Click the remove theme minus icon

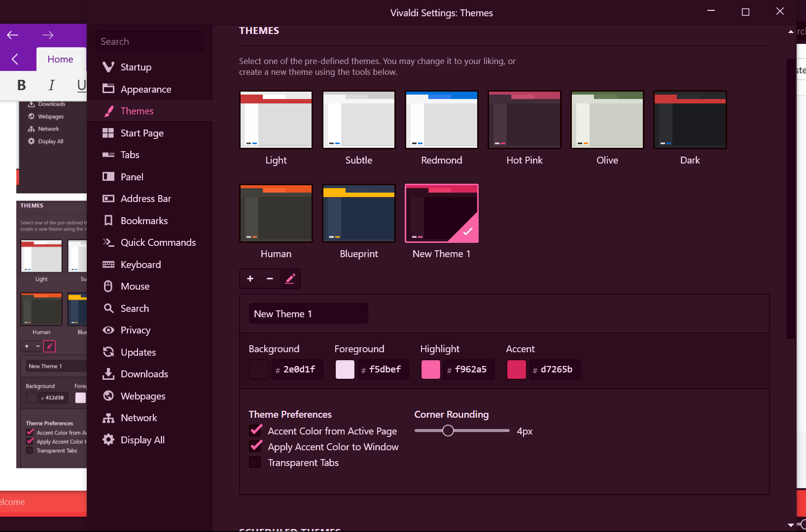pyautogui.click(x=270, y=279)
